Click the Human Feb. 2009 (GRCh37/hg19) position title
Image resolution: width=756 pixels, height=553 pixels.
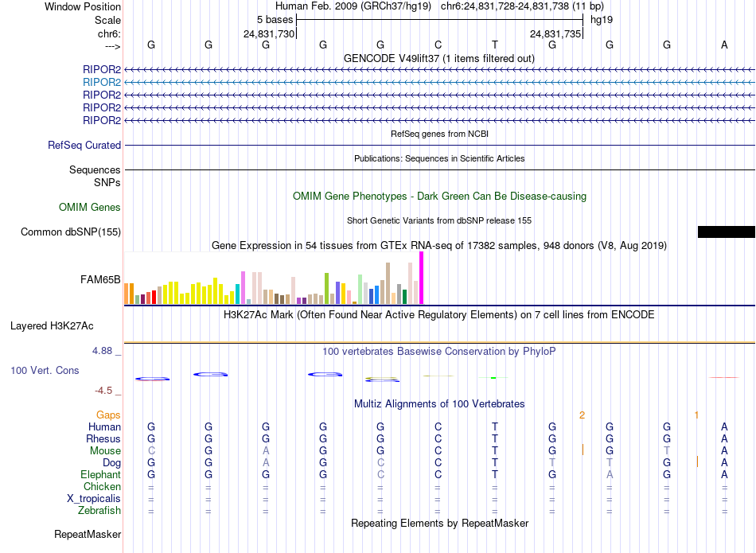click(x=353, y=6)
